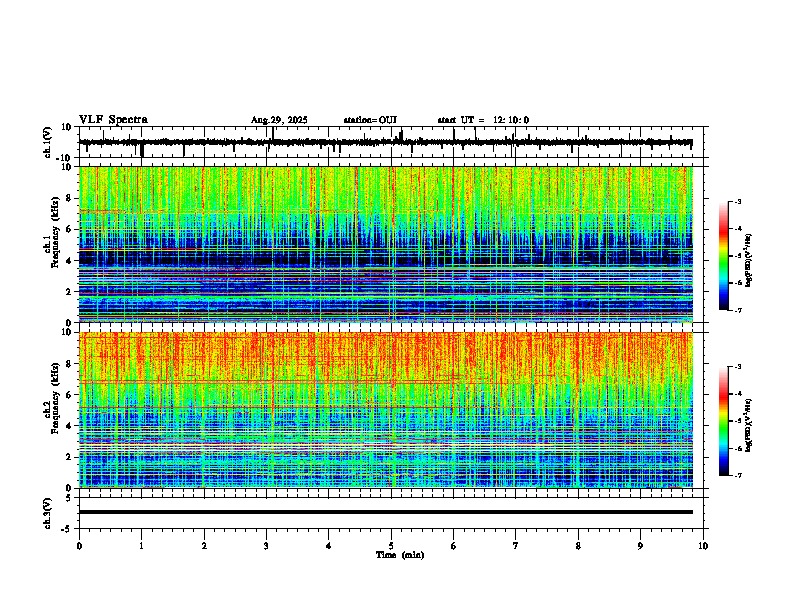Click time axis tick label '7'

pyautogui.click(x=516, y=546)
